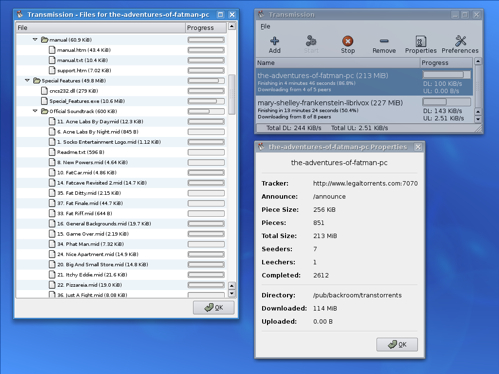Click scroll-up arrow at top of files list

pos(232,26)
